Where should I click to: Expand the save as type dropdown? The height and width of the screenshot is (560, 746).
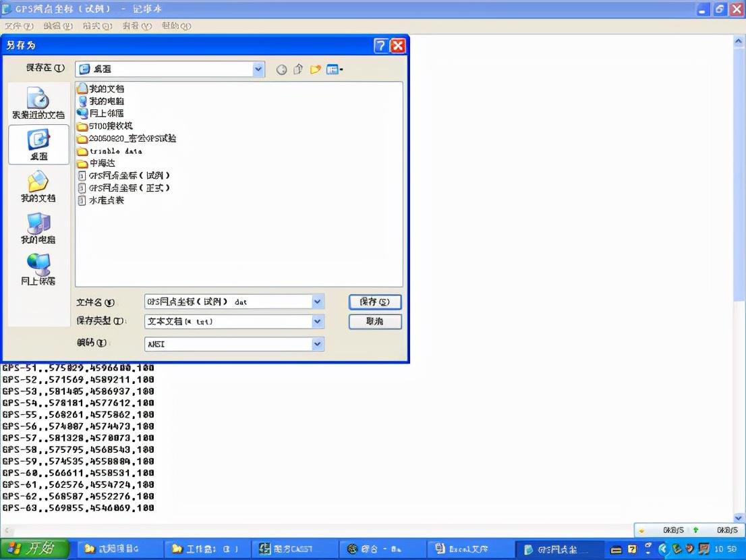(x=318, y=322)
